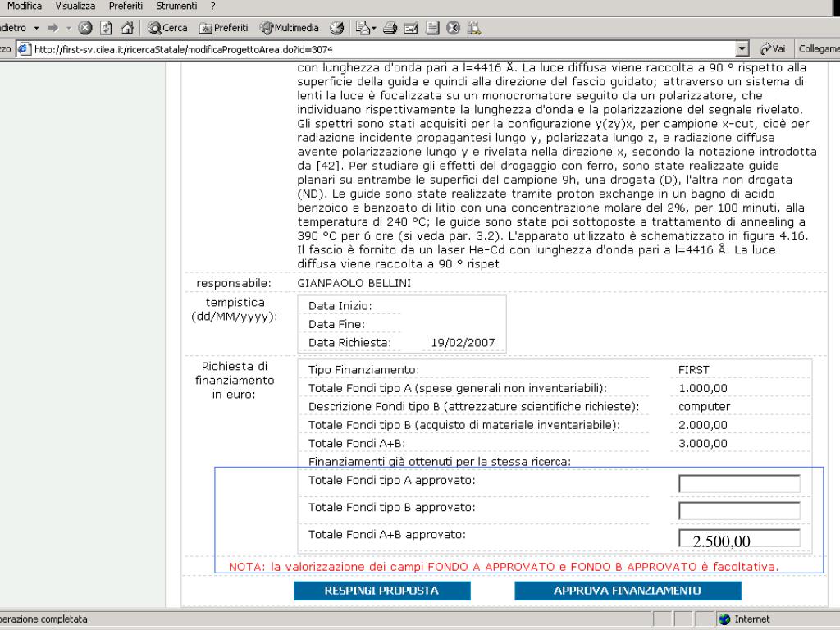
Task: Click the Data Fine label
Action: tap(336, 325)
